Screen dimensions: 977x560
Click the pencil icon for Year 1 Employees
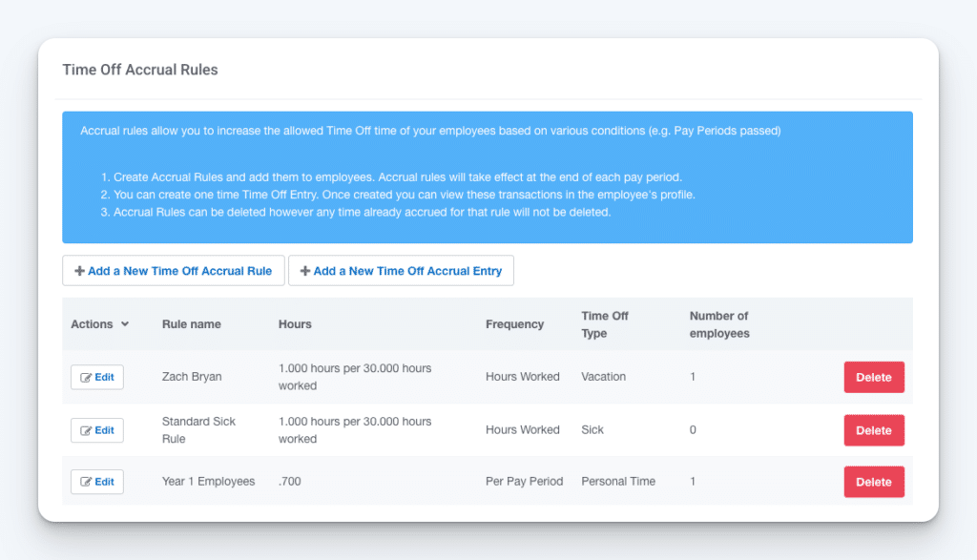point(86,482)
